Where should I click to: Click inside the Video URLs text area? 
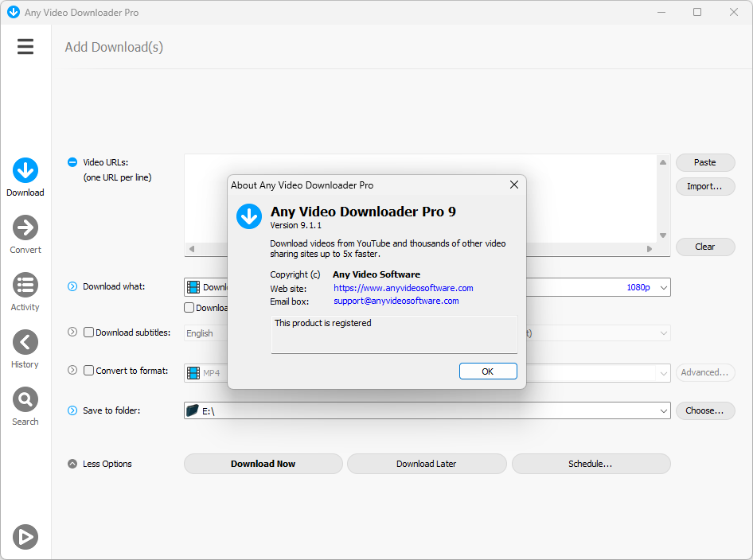pyautogui.click(x=420, y=198)
